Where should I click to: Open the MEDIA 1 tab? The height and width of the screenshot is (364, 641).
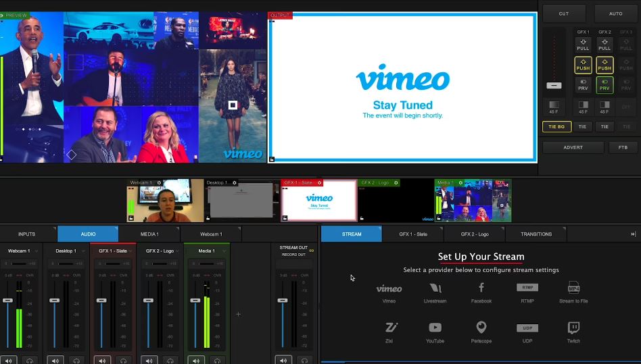point(149,234)
